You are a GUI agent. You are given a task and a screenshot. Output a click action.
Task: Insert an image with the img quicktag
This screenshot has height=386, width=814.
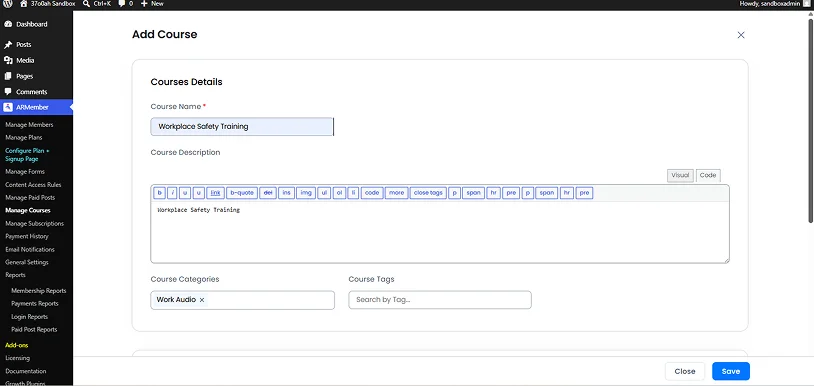[306, 193]
